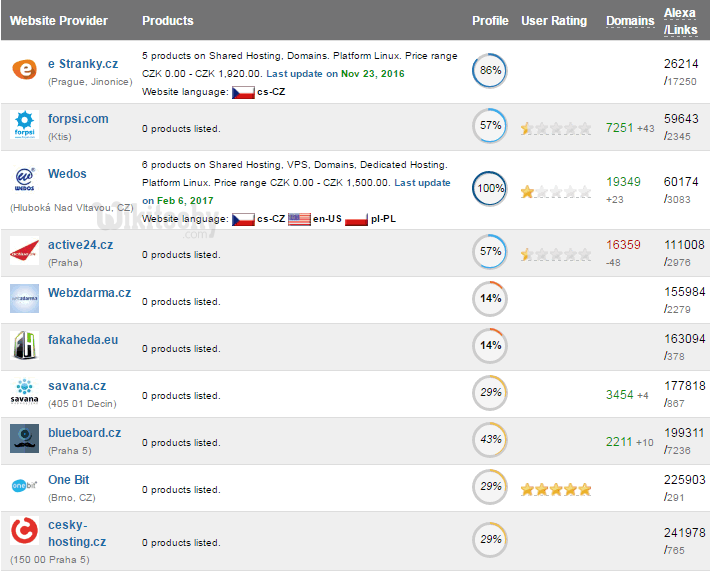Click the 43% profile gauge for blueboard.cz
Screen dimensions: 710x572
click(x=490, y=440)
